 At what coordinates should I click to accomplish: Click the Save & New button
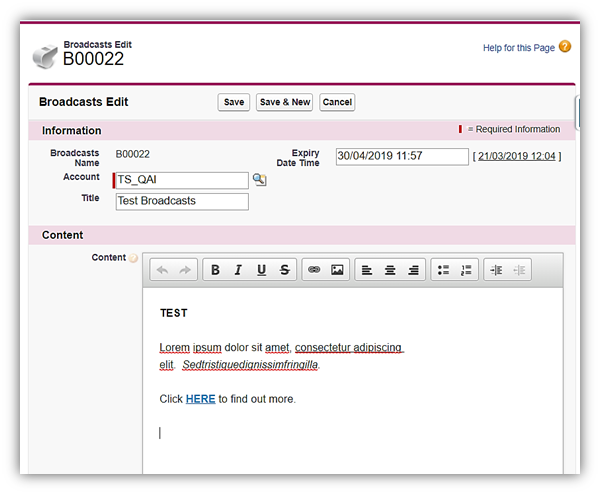(285, 102)
